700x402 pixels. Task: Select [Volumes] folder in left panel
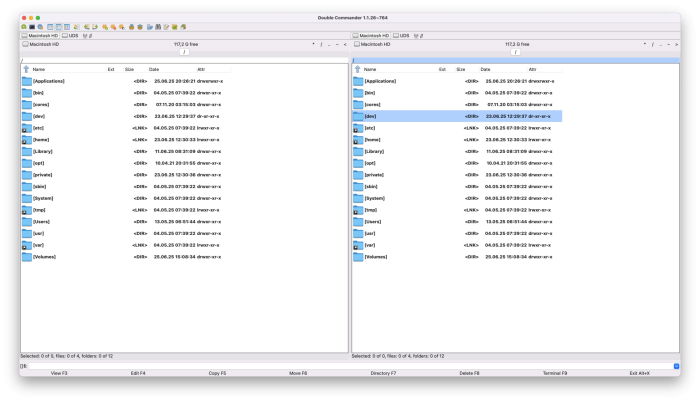(x=126, y=257)
